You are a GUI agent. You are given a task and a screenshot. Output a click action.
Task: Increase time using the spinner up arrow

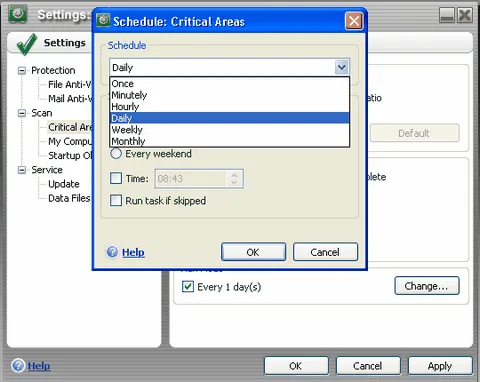coord(234,175)
